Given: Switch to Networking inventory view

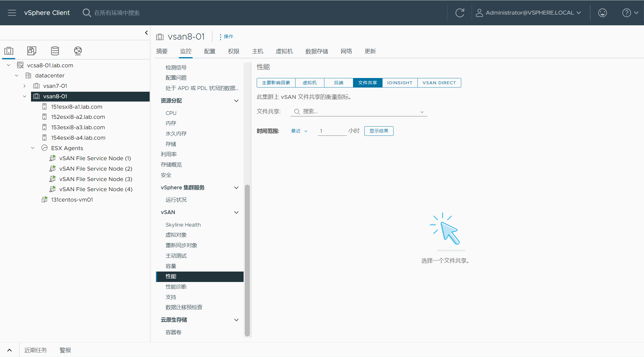Looking at the screenshot, I should [x=78, y=51].
